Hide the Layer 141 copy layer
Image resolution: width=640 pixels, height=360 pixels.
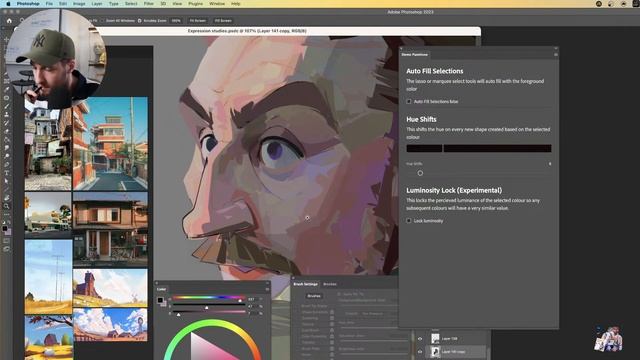click(x=420, y=351)
